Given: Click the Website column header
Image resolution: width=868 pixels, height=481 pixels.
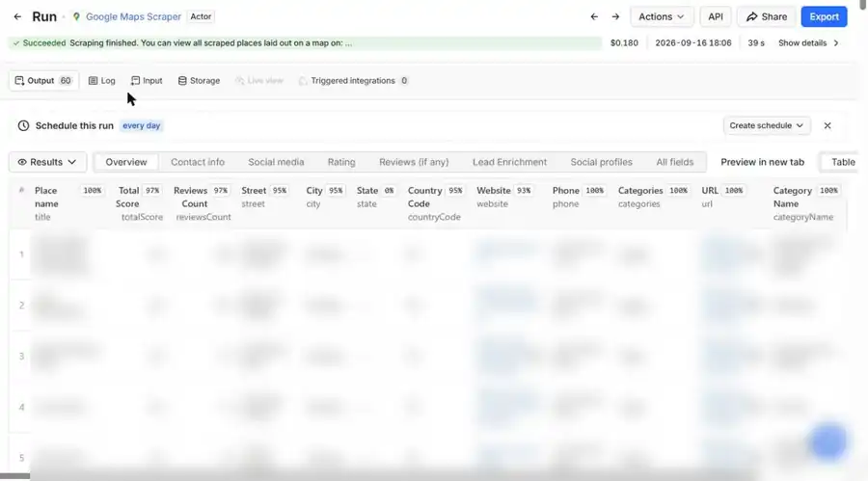Looking at the screenshot, I should [x=504, y=197].
